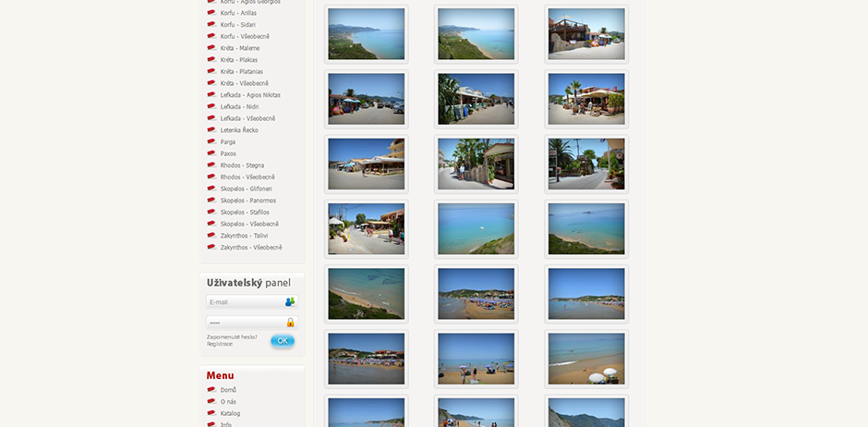Viewport: 868px width, 427px height.
Task: Click the user icon in the E-mail field
Action: click(x=290, y=302)
